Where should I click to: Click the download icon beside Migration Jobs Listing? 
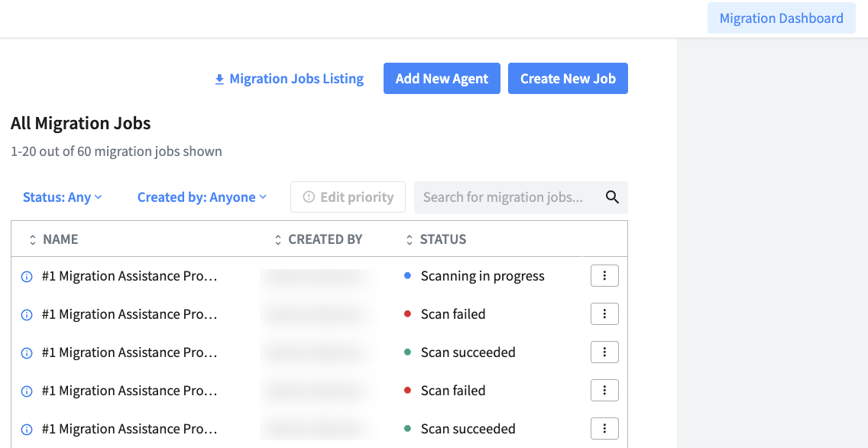[x=219, y=78]
